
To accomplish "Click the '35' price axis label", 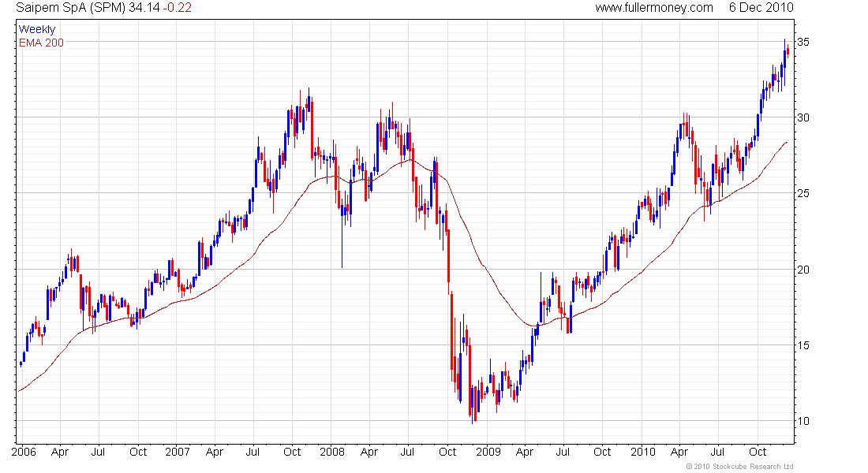I will click(x=803, y=42).
